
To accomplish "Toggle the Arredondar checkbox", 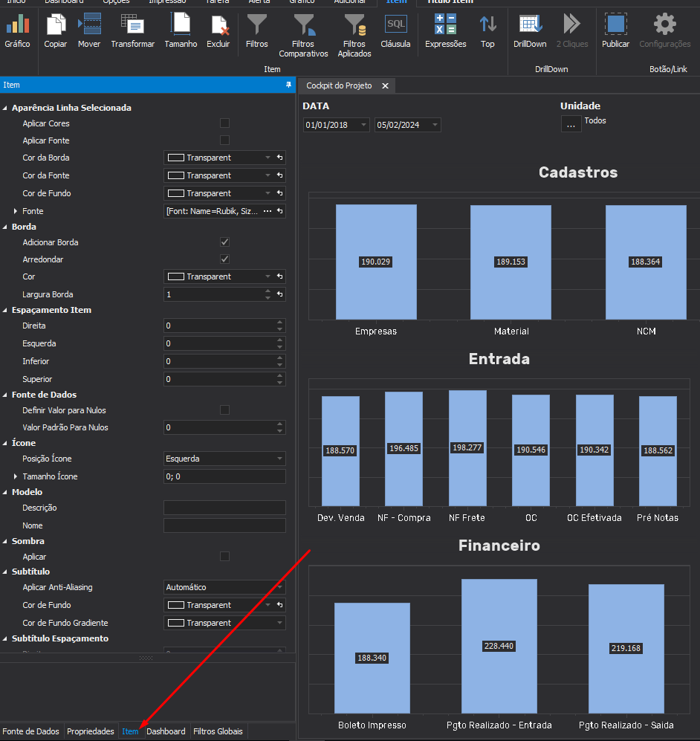I will [225, 259].
